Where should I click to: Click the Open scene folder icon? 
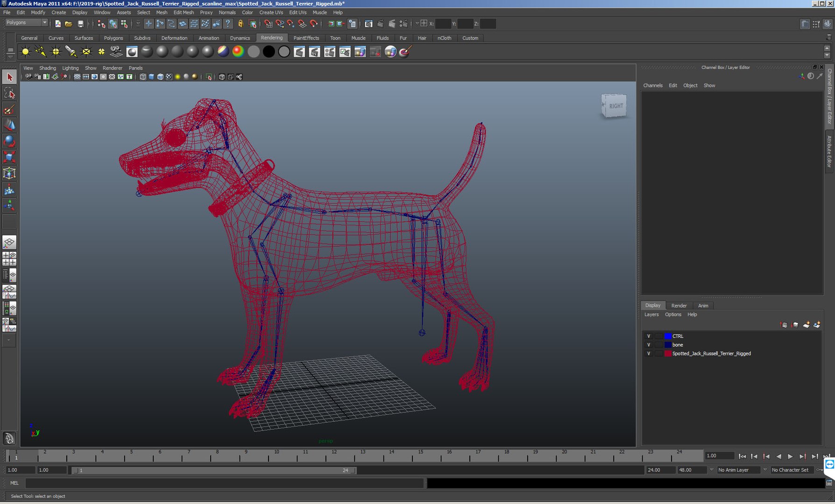69,24
